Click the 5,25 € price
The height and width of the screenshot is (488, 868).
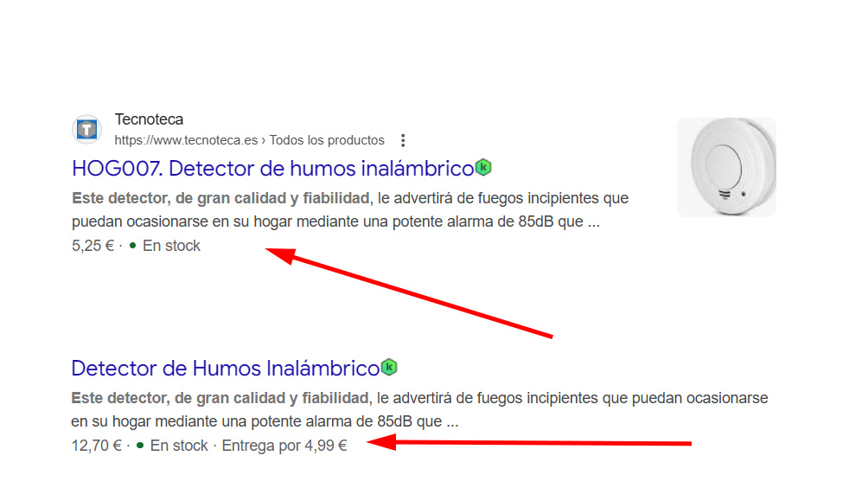coord(93,246)
